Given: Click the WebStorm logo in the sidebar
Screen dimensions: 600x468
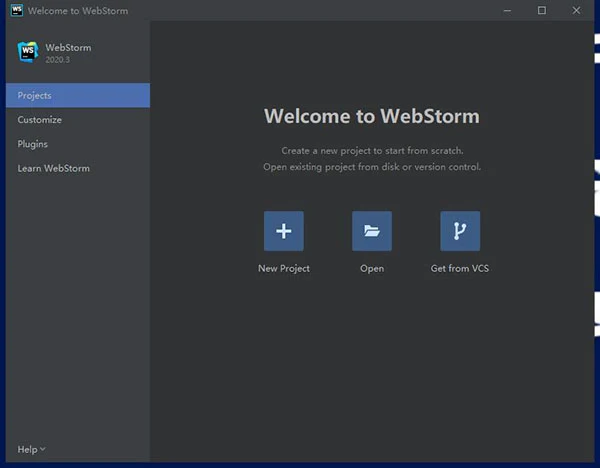Looking at the screenshot, I should (x=27, y=52).
